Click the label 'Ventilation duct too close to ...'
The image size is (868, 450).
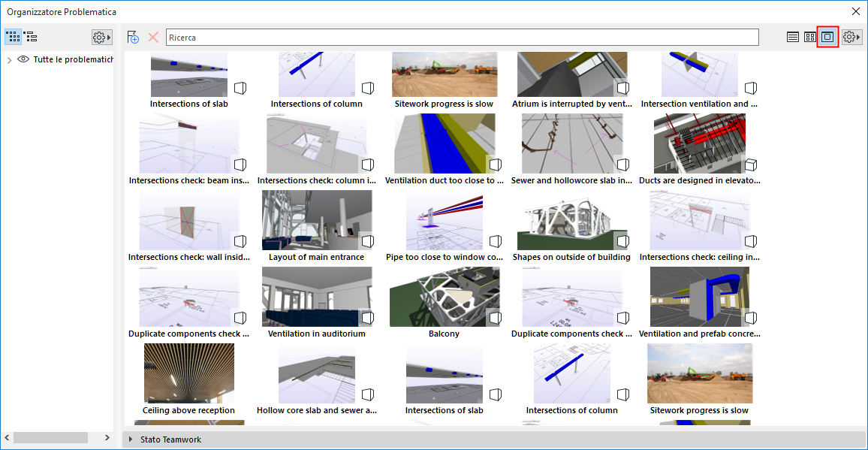pos(445,180)
